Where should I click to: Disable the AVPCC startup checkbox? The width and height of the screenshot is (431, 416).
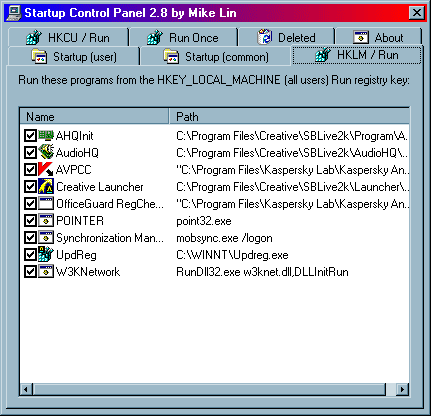[x=30, y=169]
